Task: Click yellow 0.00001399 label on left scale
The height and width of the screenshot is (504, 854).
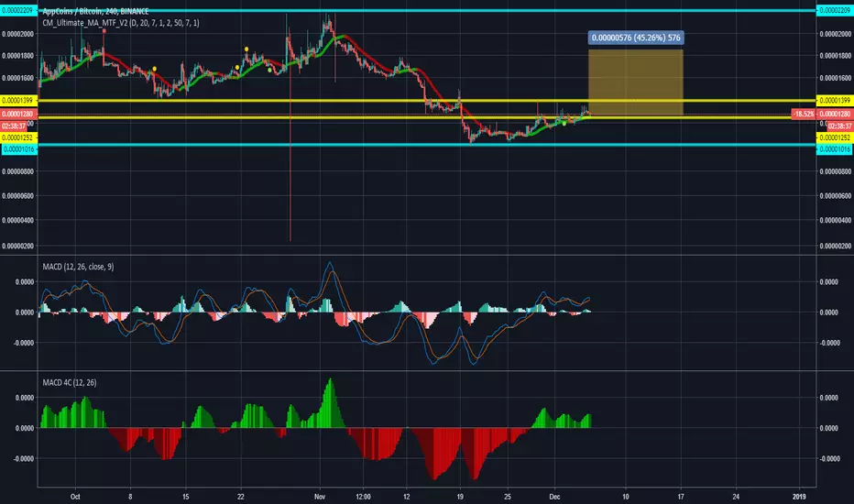Action: (18, 100)
